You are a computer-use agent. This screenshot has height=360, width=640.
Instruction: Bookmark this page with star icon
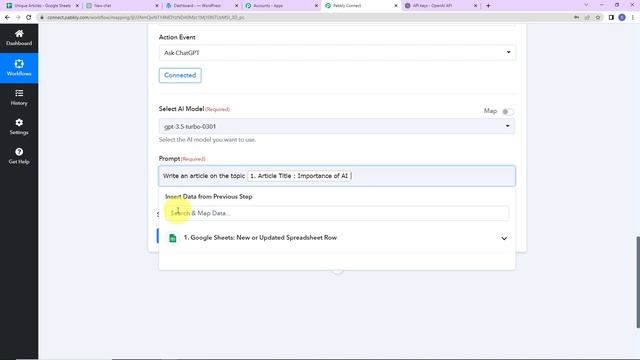(x=598, y=18)
